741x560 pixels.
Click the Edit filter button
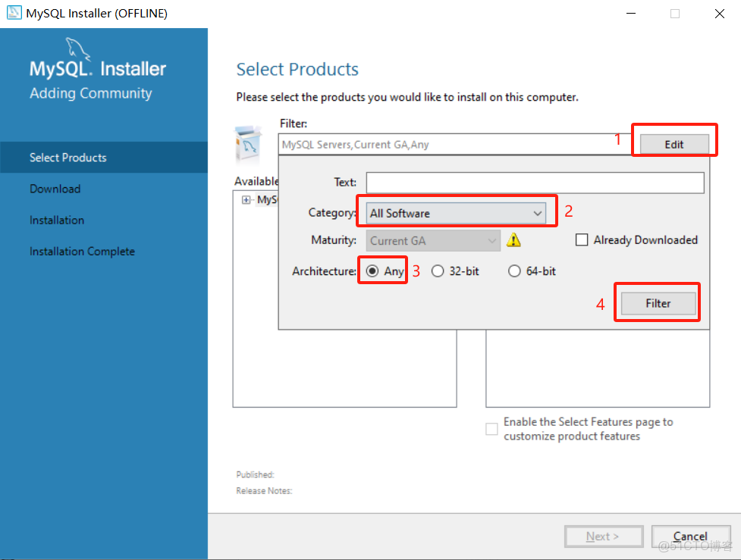(674, 145)
